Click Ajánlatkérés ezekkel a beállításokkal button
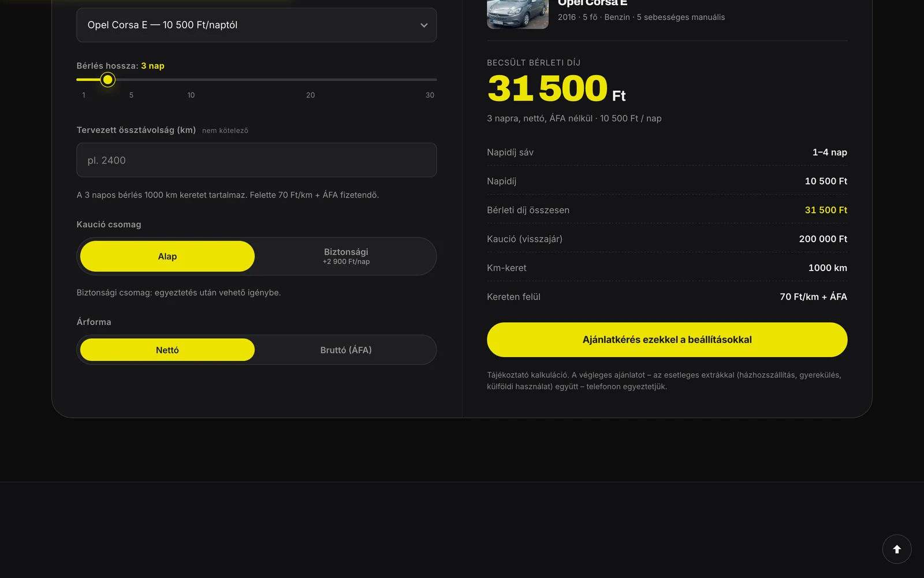924x578 pixels. coord(667,340)
